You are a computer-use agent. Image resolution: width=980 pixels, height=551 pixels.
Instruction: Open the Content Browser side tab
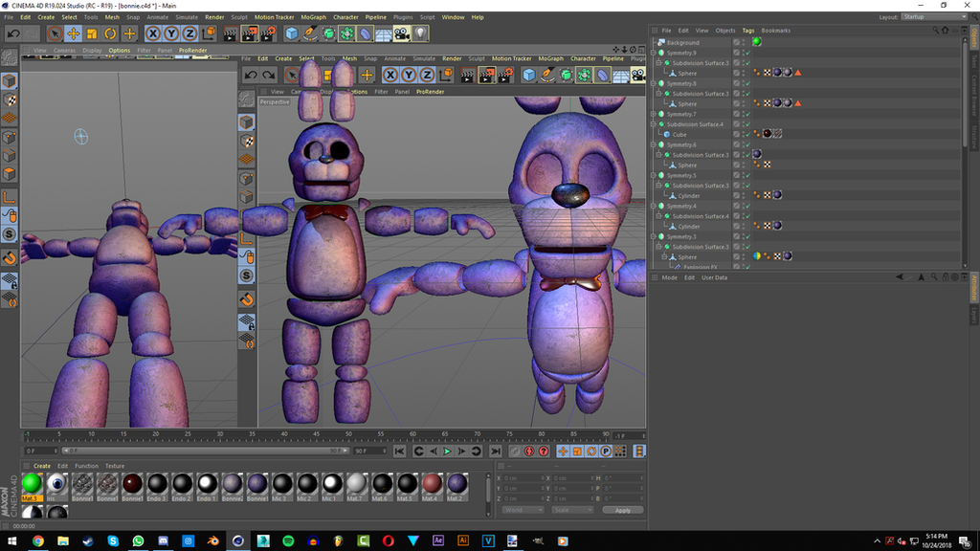(x=973, y=95)
